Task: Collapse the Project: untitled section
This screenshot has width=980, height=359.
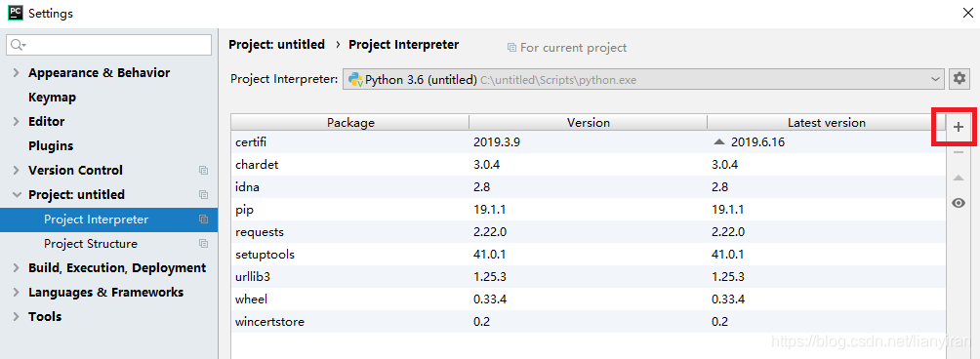Action: (x=17, y=195)
